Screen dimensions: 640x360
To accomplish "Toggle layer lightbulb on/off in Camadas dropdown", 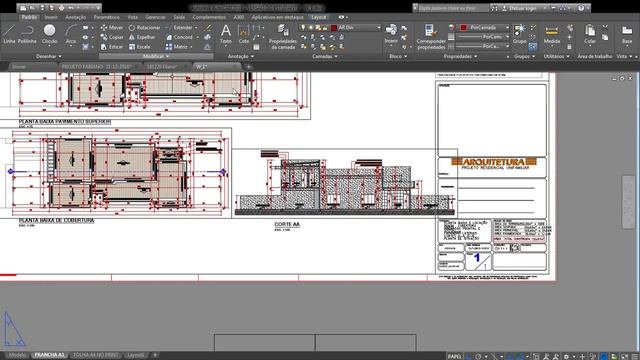I will (x=303, y=27).
